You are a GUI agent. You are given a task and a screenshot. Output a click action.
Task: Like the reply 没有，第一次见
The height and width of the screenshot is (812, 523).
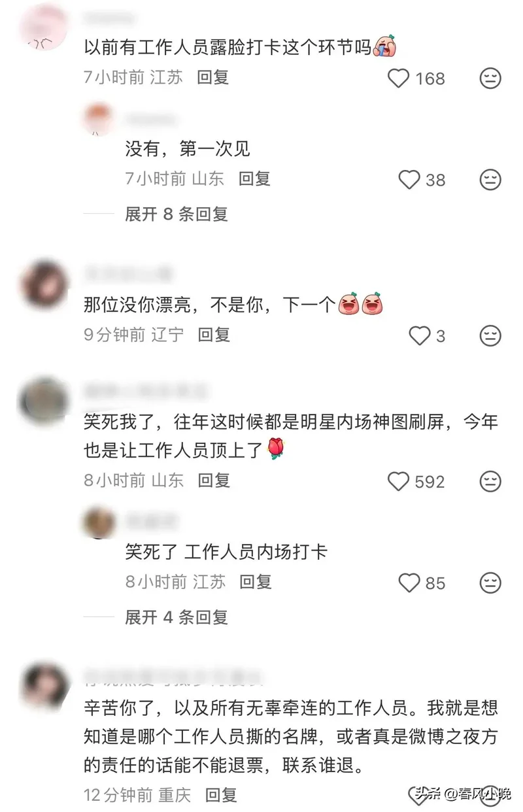(x=409, y=180)
